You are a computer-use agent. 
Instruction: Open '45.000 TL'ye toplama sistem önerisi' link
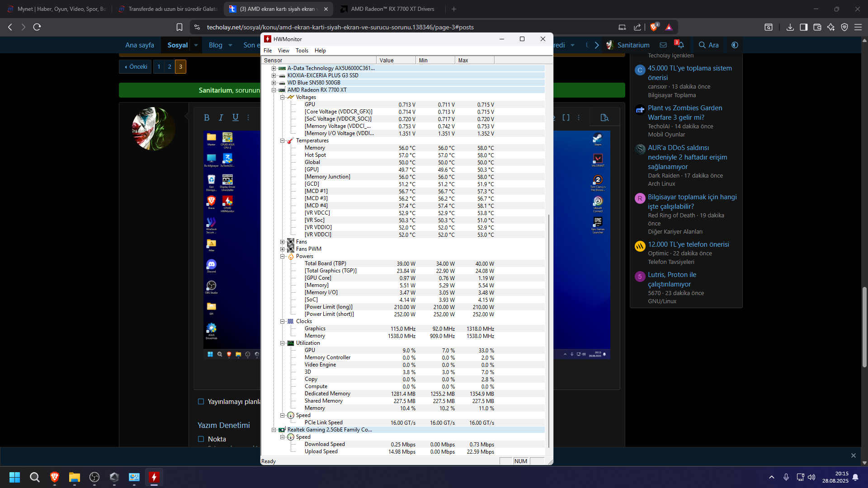[x=690, y=73]
